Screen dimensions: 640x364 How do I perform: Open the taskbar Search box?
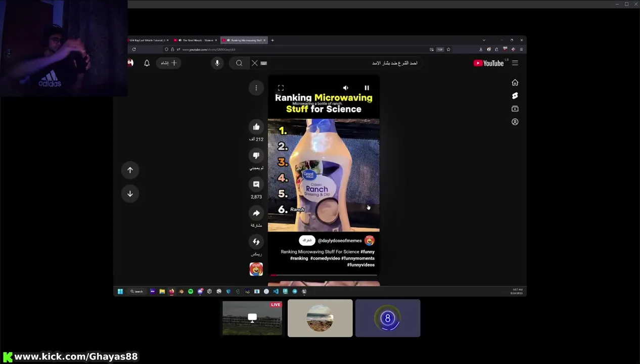pos(137,291)
